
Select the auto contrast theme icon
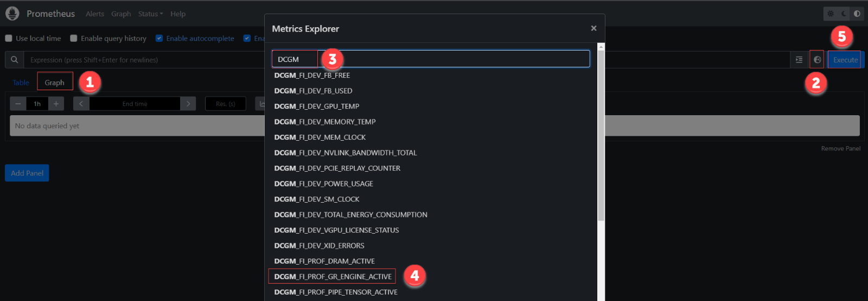click(x=857, y=14)
